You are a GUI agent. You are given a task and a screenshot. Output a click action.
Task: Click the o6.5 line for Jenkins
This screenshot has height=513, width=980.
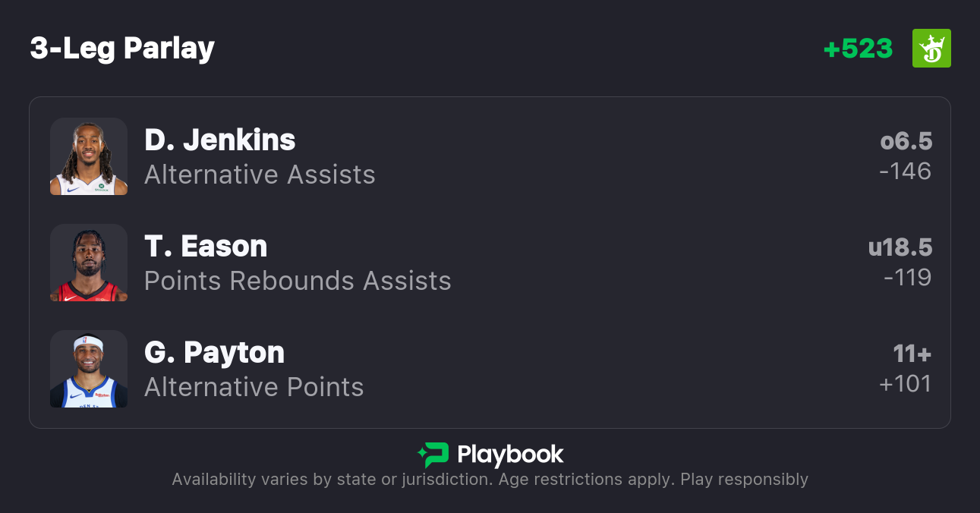tap(906, 141)
